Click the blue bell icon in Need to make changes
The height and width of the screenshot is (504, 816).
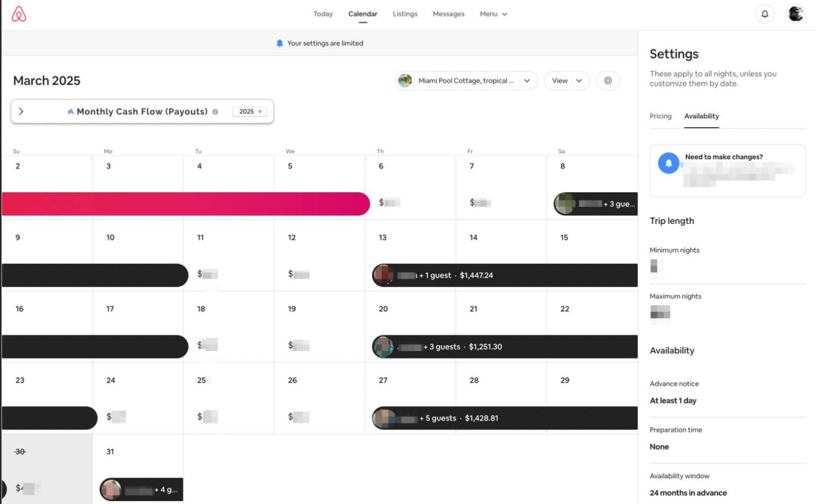click(668, 163)
